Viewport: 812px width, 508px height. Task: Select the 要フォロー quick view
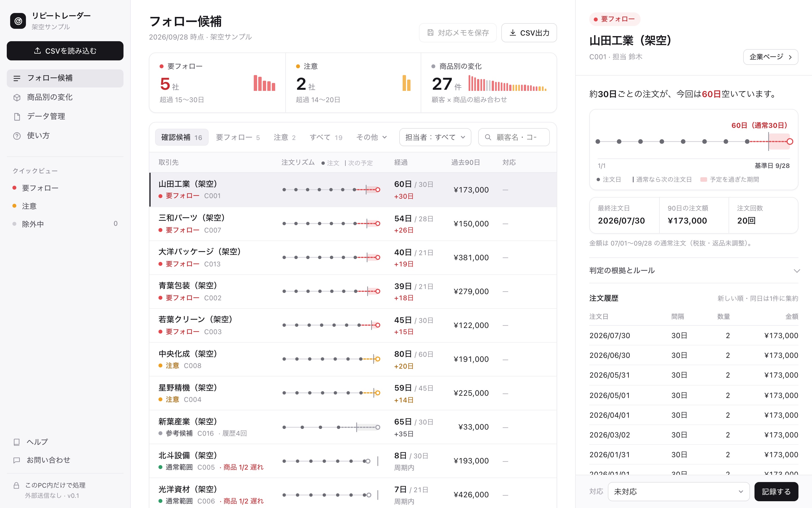(65, 188)
